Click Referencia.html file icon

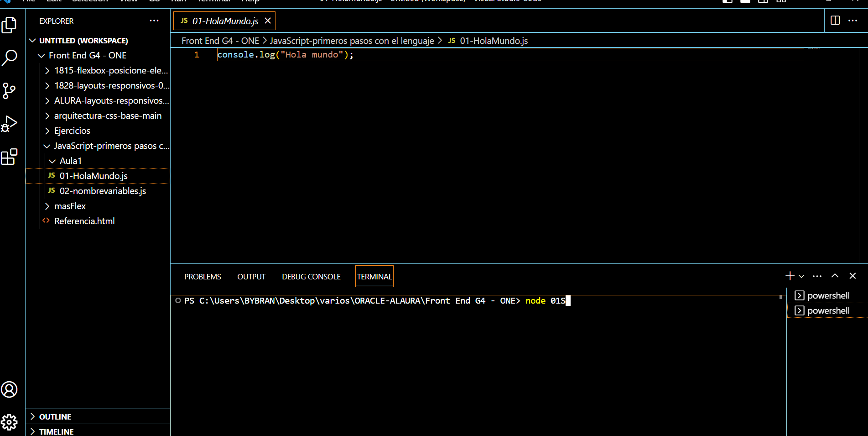[46, 221]
